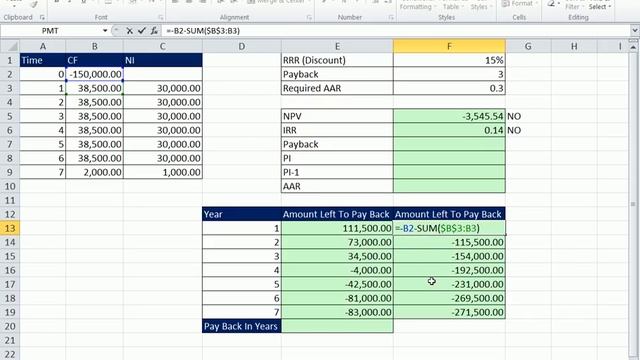This screenshot has height=360, width=640.
Task: Confirm the formula with the checkmark icon
Action: pyautogui.click(x=142, y=31)
